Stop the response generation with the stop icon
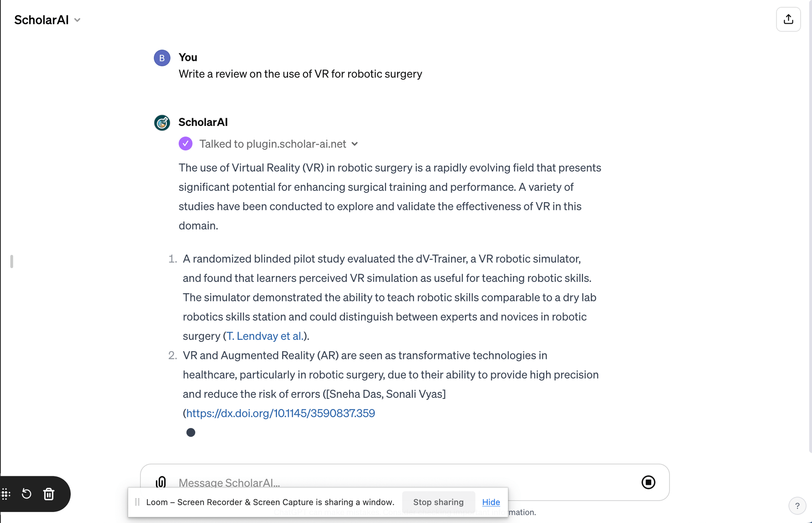This screenshot has height=523, width=812. [x=648, y=482]
